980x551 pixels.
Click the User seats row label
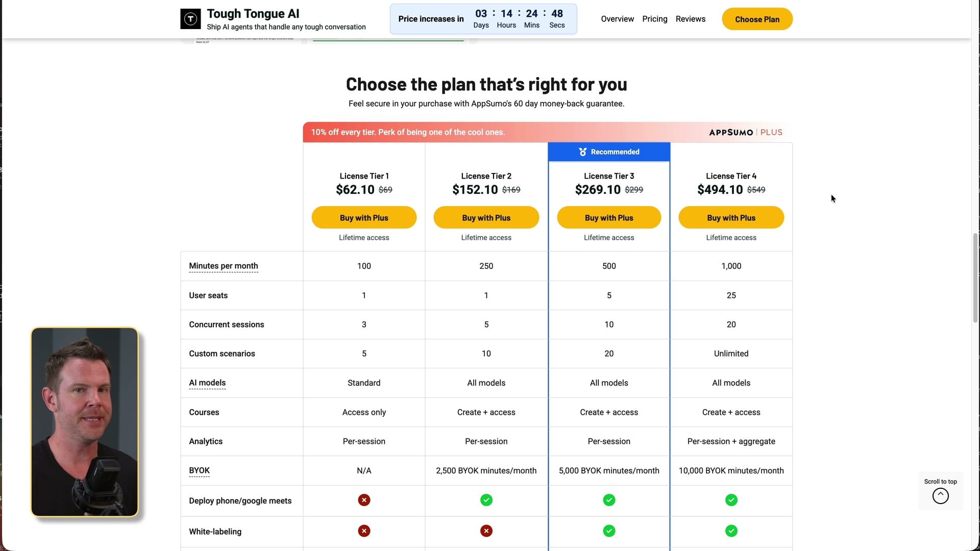[208, 295]
